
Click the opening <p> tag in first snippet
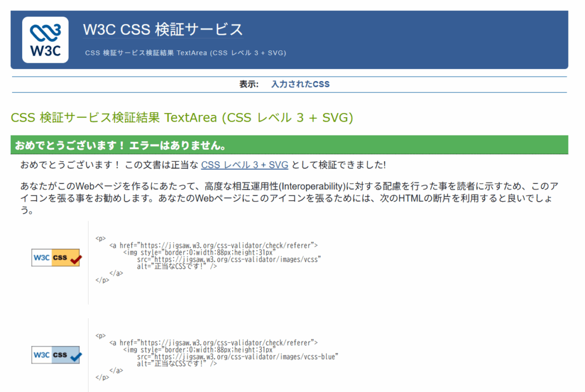101,239
